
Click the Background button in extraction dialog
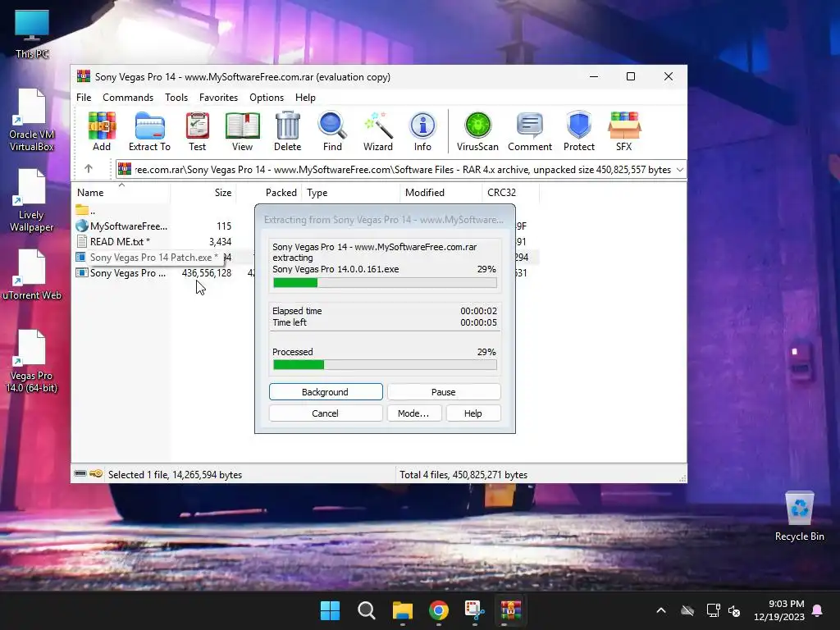[x=326, y=391]
